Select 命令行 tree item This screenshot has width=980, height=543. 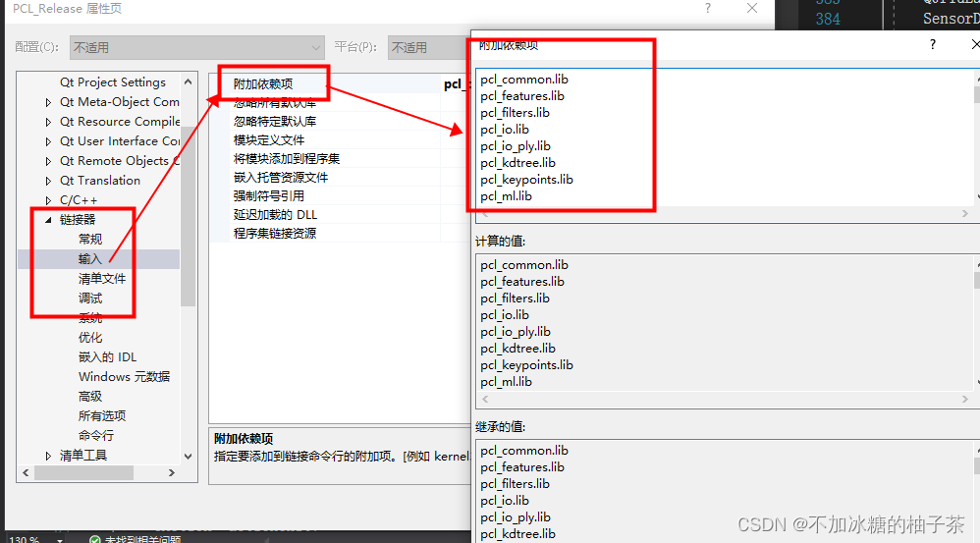pos(95,436)
